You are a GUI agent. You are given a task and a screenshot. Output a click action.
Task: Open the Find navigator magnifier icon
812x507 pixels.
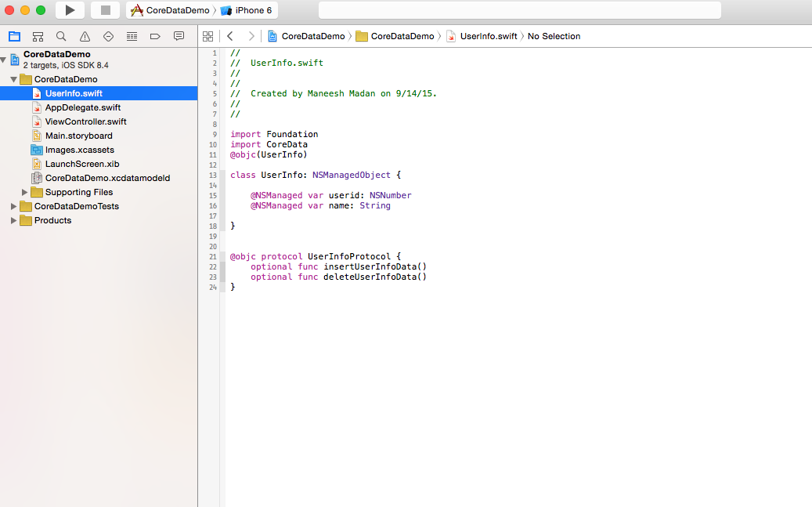[61, 36]
